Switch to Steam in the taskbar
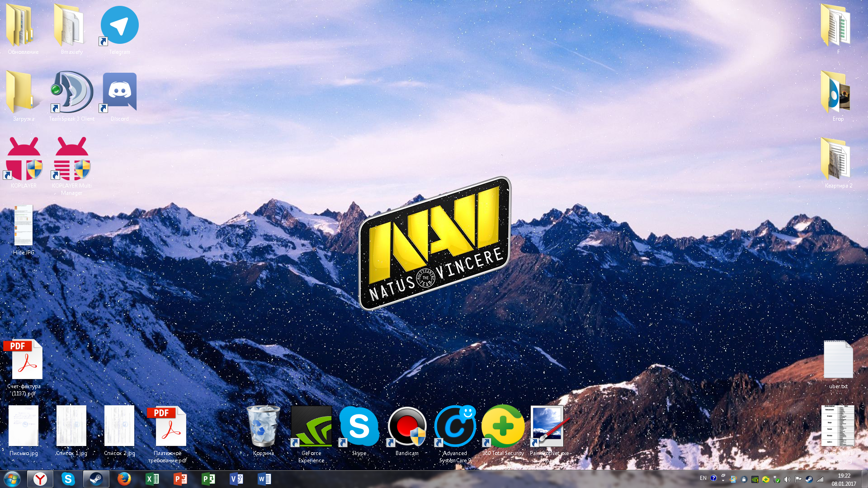This screenshot has height=488, width=868. coord(96,479)
